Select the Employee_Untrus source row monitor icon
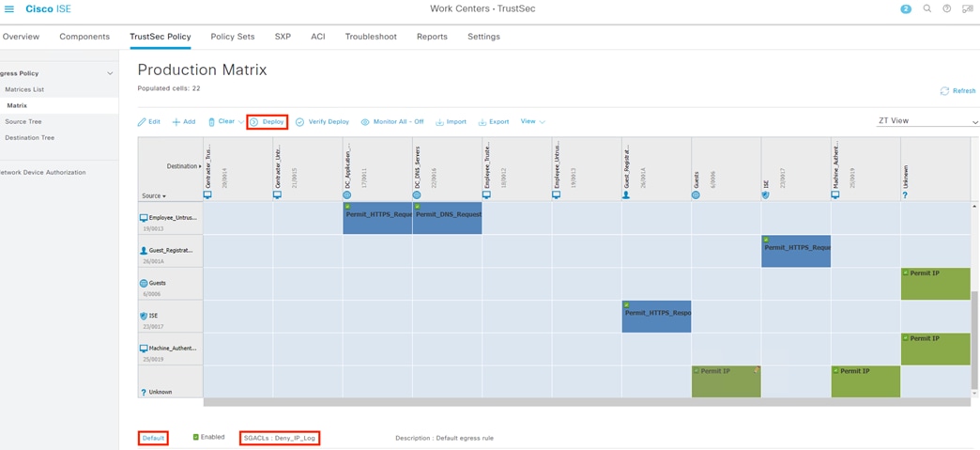 [x=144, y=218]
